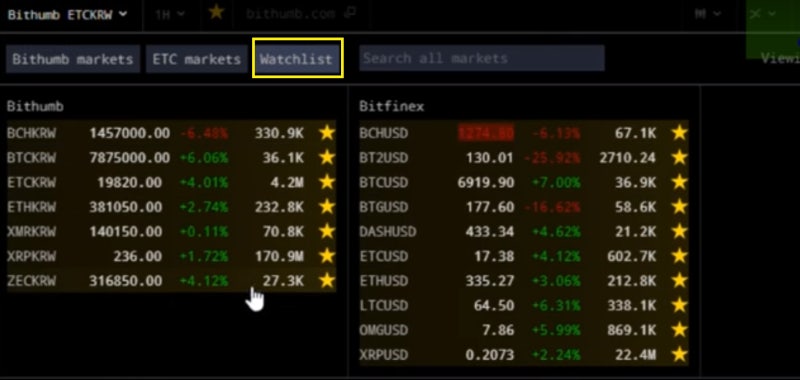This screenshot has width=800, height=380.
Task: Click the XRPUSD star icon
Action: pyautogui.click(x=679, y=354)
